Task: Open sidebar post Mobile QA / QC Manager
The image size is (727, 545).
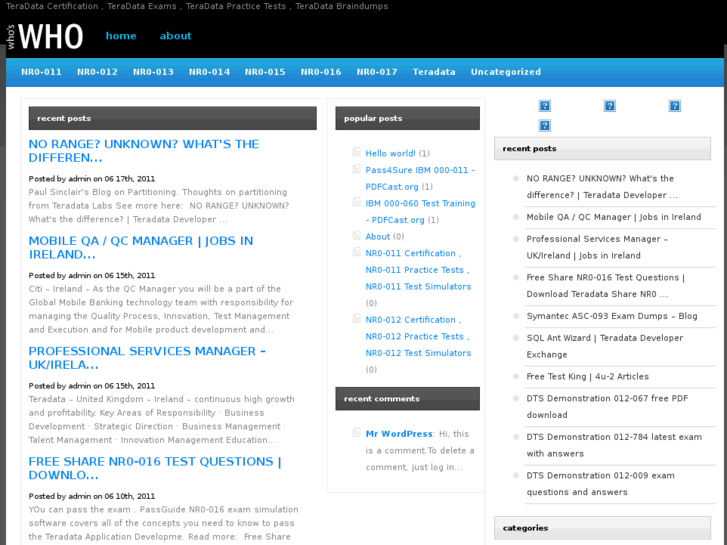Action: [614, 217]
